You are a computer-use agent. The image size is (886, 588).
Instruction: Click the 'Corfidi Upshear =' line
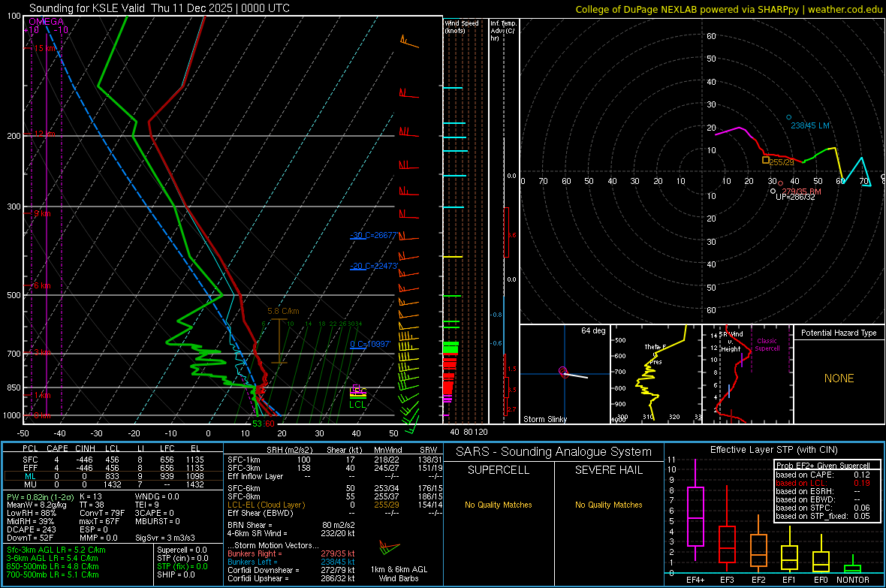291,577
